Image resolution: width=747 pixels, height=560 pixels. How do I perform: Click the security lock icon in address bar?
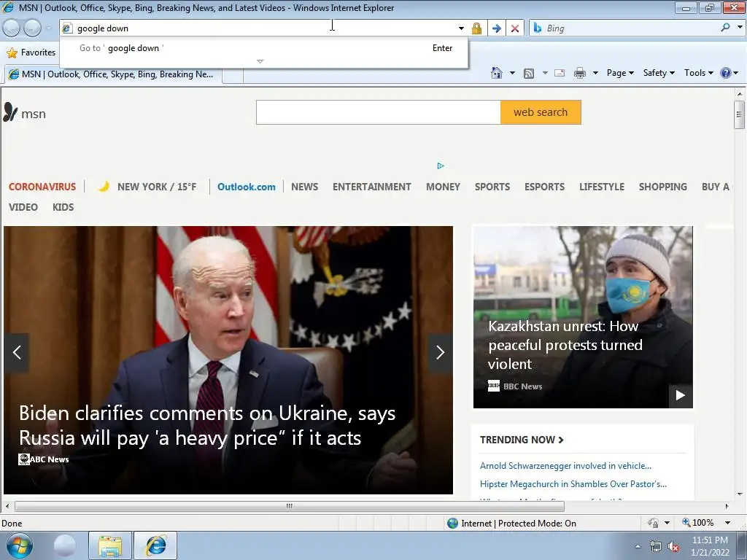[476, 28]
